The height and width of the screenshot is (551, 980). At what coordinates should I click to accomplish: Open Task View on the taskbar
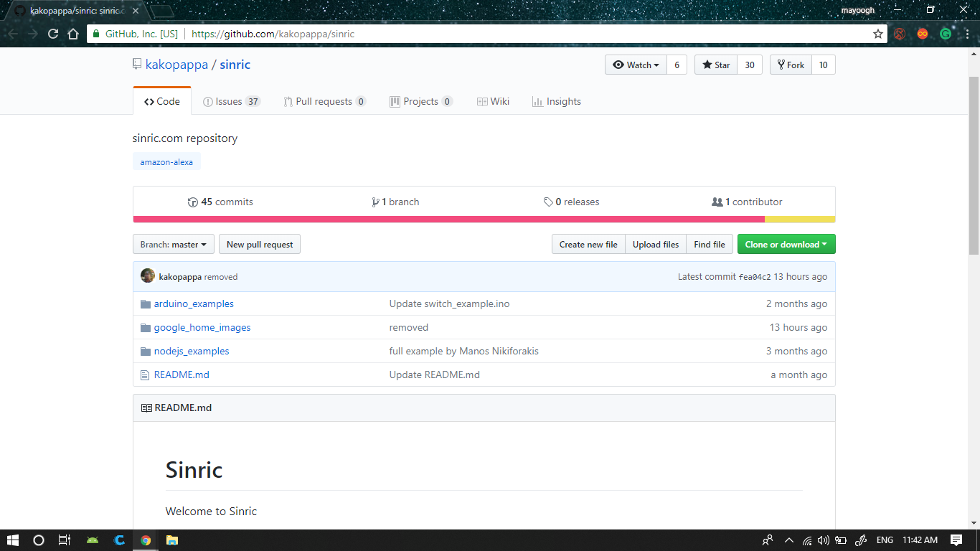click(x=65, y=540)
